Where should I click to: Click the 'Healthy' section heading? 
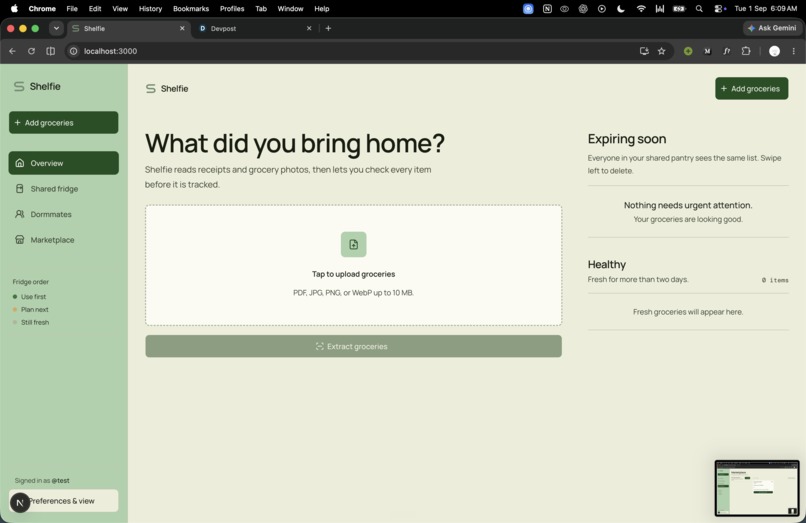point(607,264)
